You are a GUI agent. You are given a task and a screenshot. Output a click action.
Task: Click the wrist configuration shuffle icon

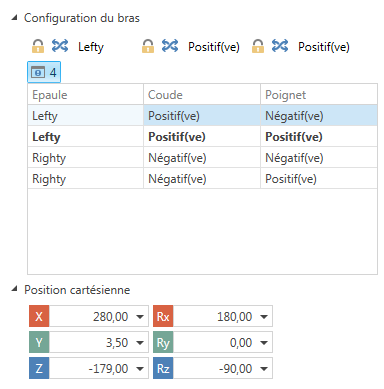[x=280, y=46]
